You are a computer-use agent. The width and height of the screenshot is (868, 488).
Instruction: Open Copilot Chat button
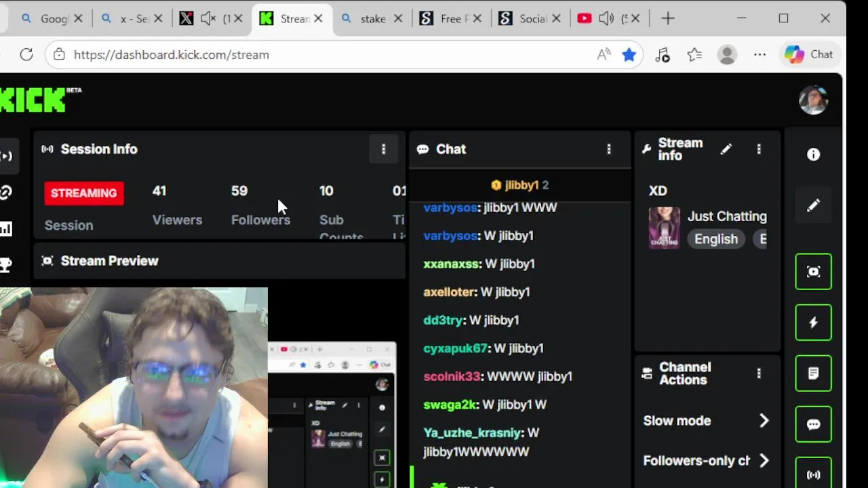pyautogui.click(x=809, y=55)
